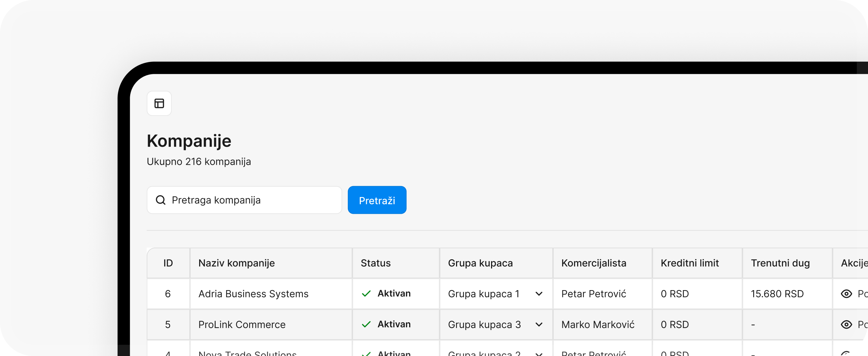Select the ProLink Commerce company name
The height and width of the screenshot is (356, 868).
click(242, 324)
